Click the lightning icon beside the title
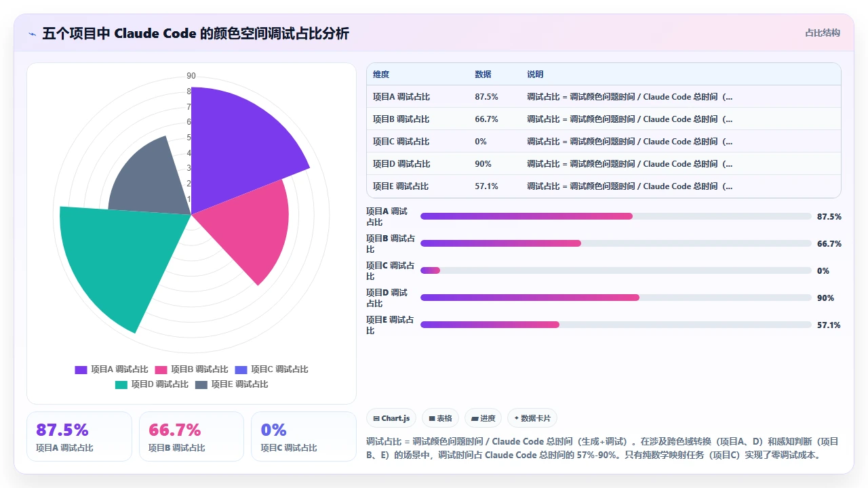Image resolution: width=868 pixels, height=488 pixels. 33,34
